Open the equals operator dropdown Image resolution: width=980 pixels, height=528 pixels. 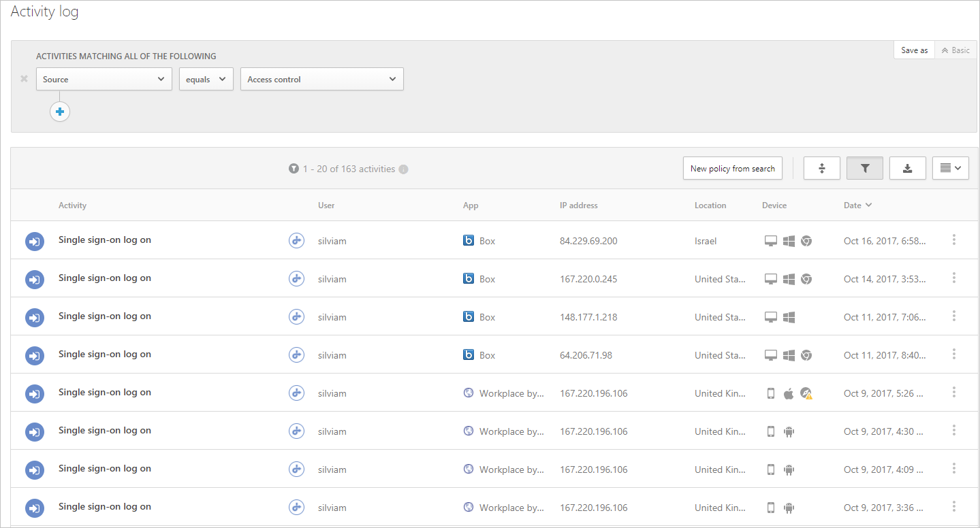[x=206, y=79]
